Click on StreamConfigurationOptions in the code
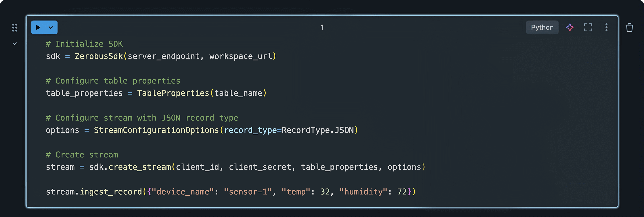 (x=156, y=130)
